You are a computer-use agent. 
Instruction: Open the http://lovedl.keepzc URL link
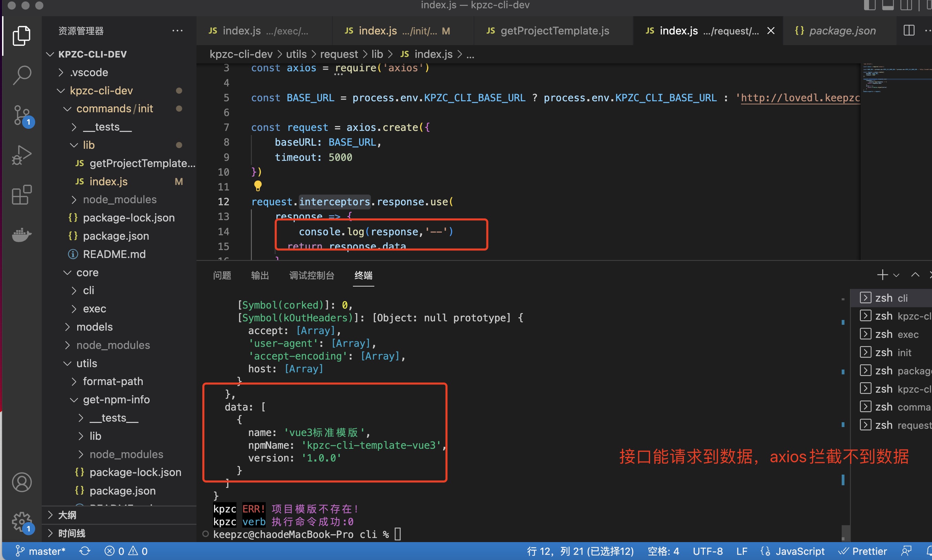[x=800, y=98]
